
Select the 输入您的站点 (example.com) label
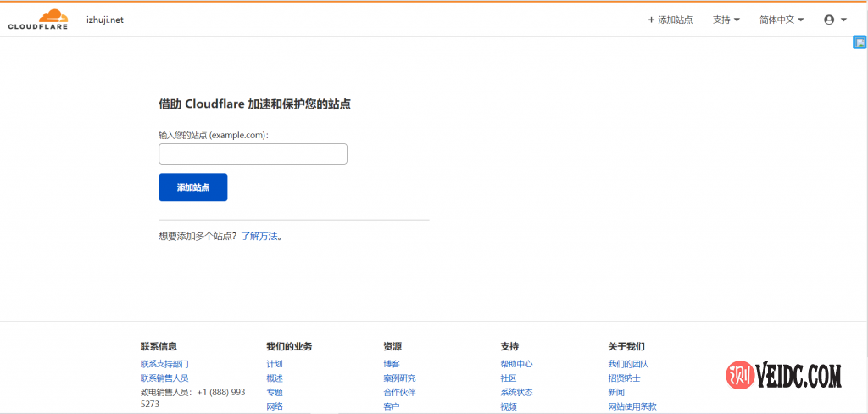pyautogui.click(x=214, y=135)
